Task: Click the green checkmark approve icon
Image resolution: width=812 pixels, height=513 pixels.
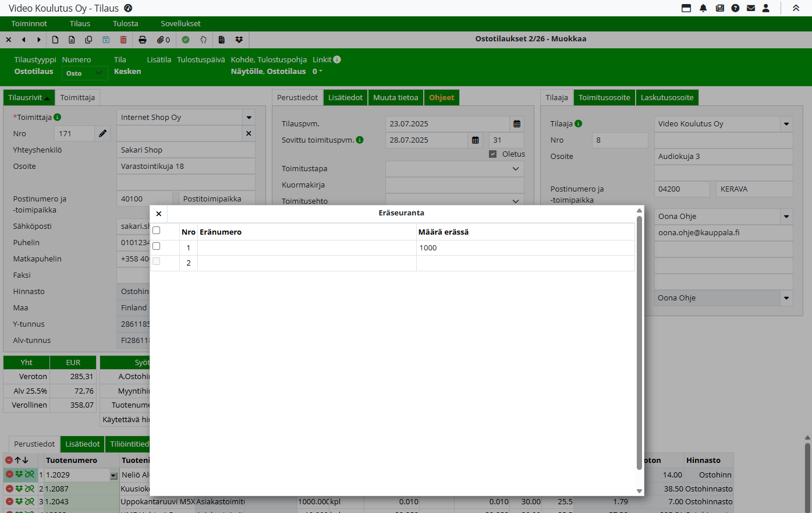Action: [186, 40]
